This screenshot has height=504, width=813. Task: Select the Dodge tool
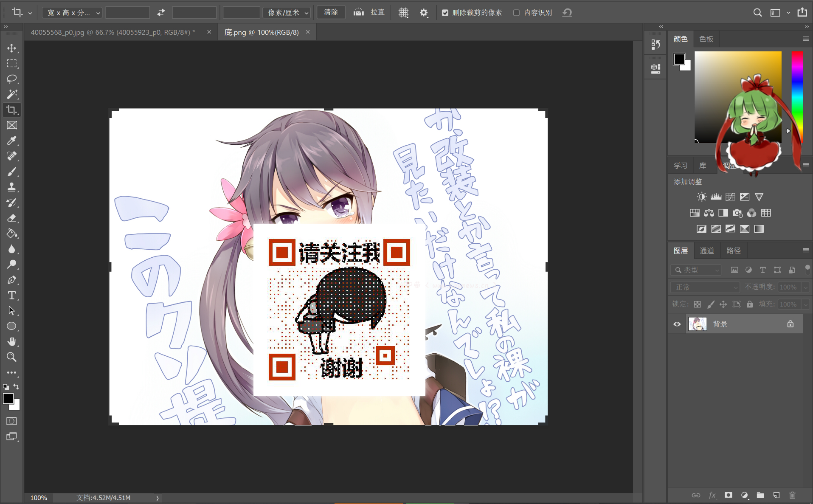pos(11,264)
